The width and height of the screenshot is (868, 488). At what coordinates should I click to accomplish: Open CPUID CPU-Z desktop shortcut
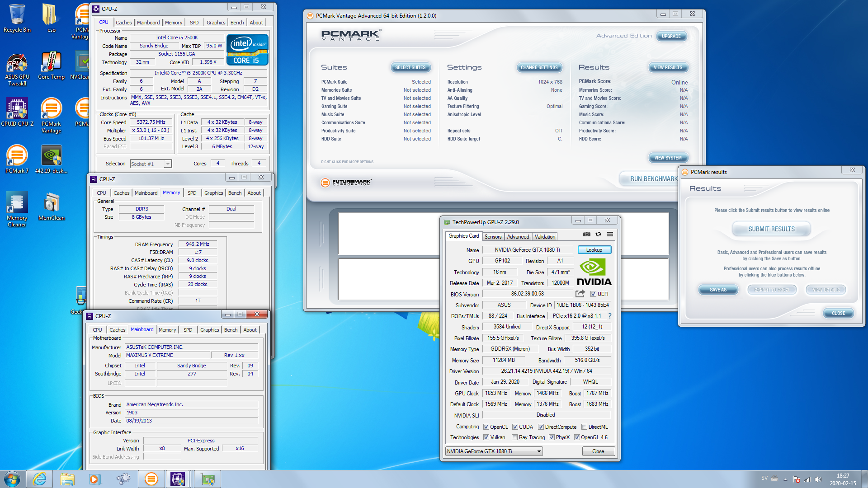(x=17, y=112)
